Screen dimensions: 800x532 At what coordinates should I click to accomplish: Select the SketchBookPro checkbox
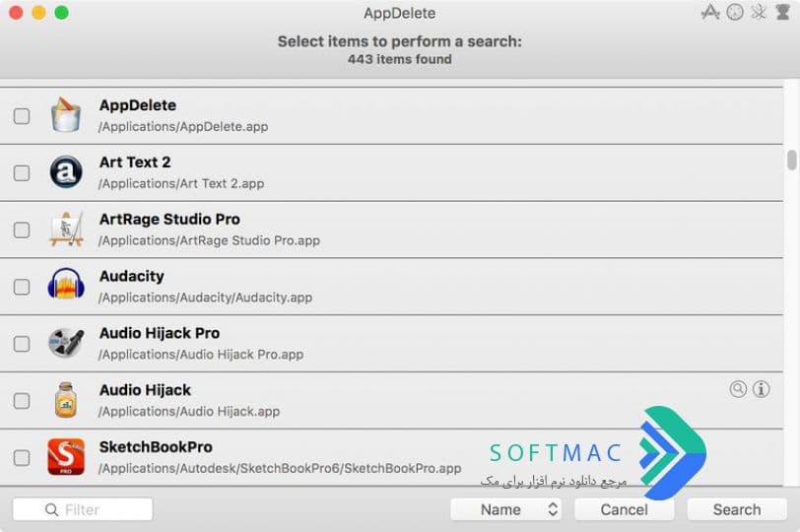[22, 457]
